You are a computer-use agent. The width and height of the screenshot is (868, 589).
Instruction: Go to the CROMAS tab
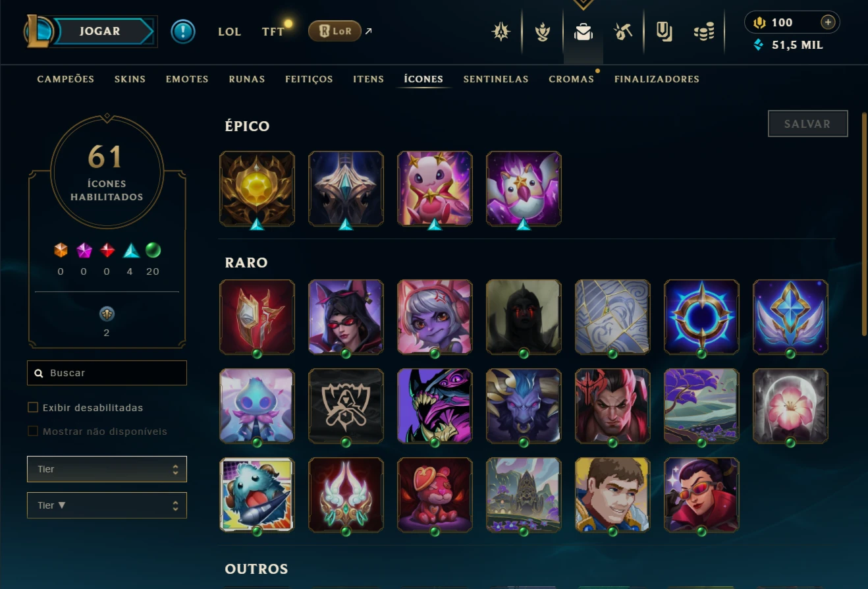click(571, 79)
